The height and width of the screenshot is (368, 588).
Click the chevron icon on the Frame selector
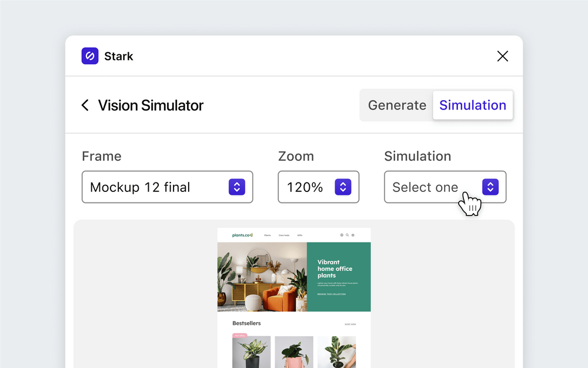237,187
